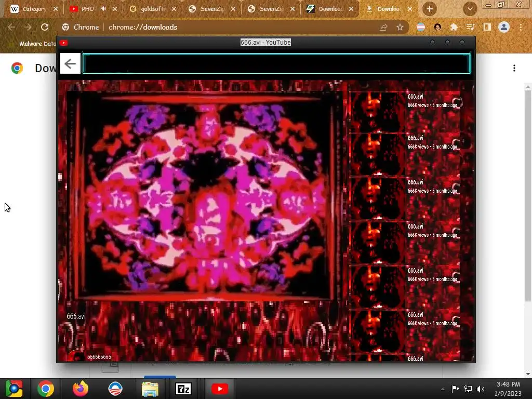Open the Chrome profile avatar menu
Viewport: 532px width, 399px height.
coord(504,27)
